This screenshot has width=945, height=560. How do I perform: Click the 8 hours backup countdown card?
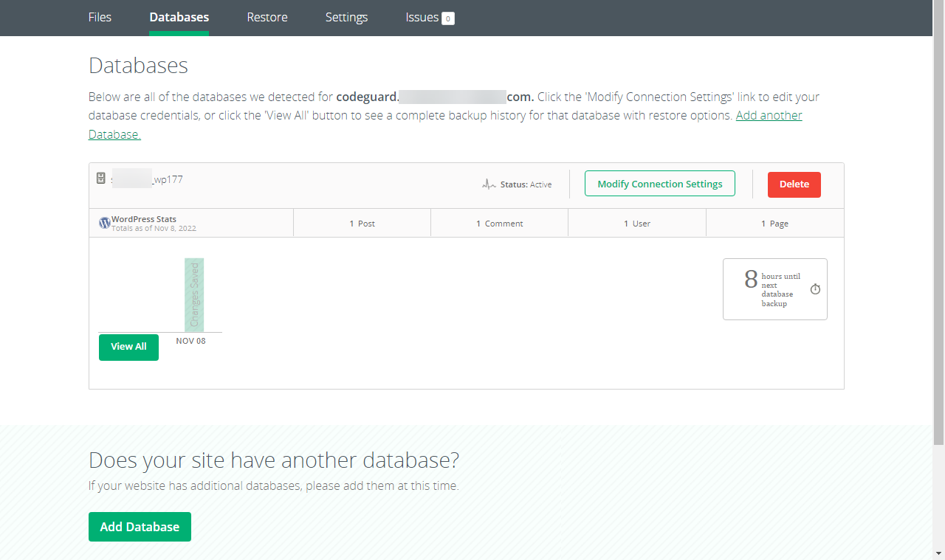click(774, 288)
